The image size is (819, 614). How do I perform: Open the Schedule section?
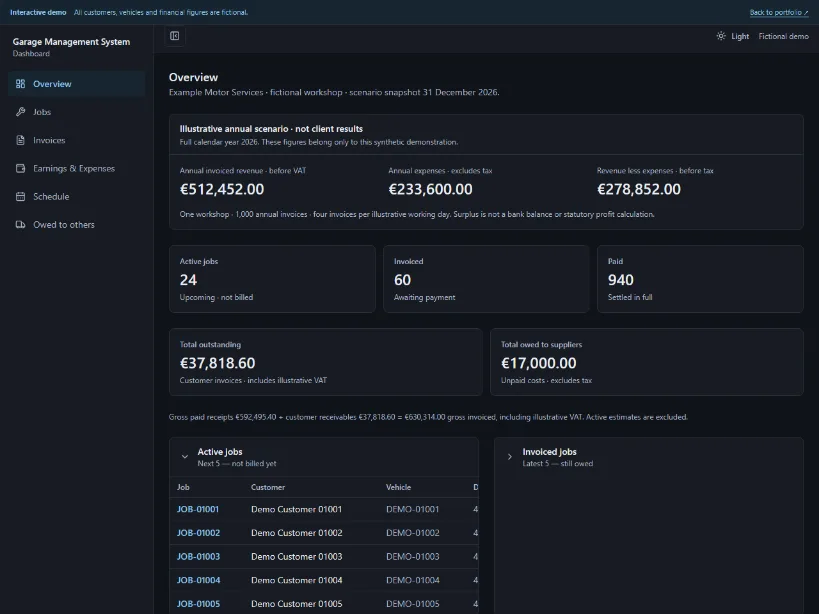click(x=76, y=196)
